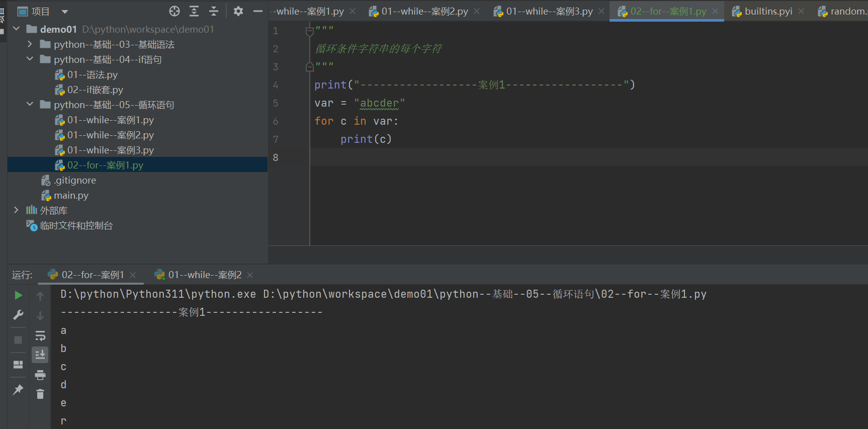Go up the stack trace with up arrow
The width and height of the screenshot is (868, 429).
40,296
